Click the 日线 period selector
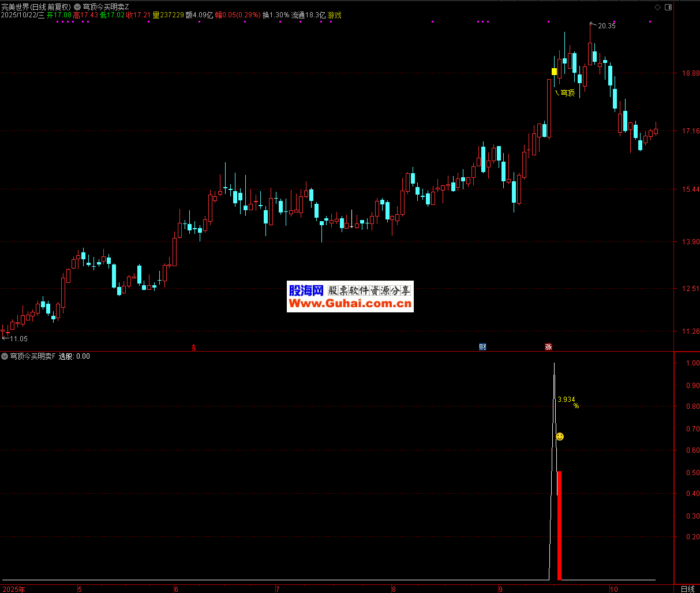The image size is (700, 593). (687, 588)
